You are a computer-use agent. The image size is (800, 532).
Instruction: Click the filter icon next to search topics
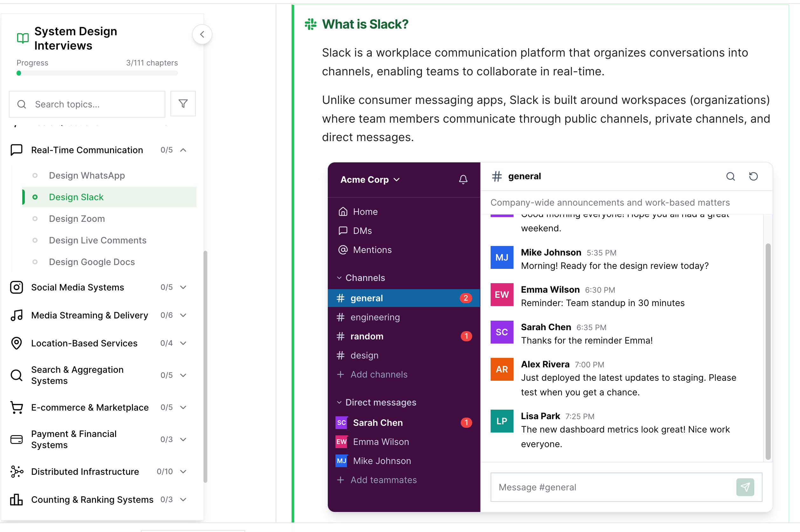pyautogui.click(x=183, y=104)
